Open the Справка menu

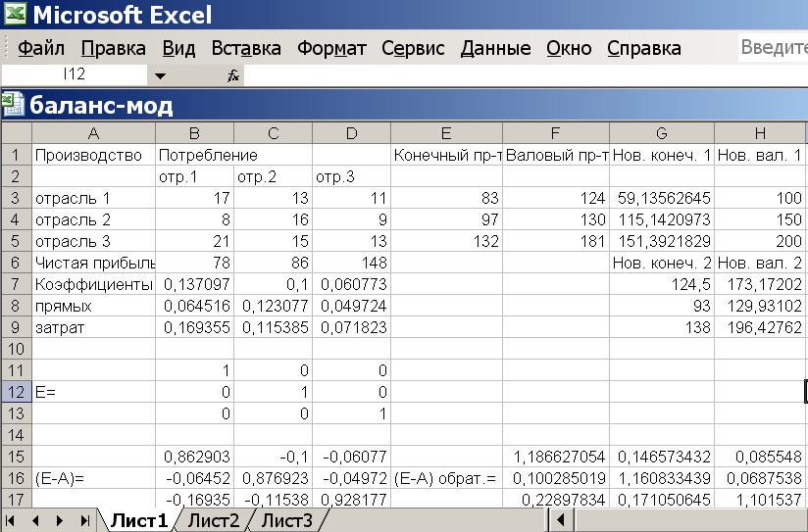(x=643, y=48)
